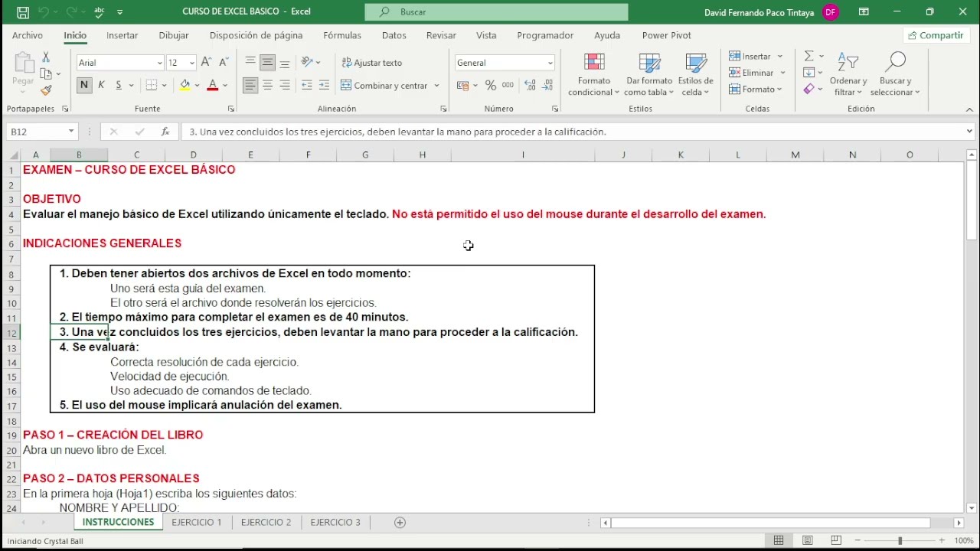Click the Cut scissors icon

click(46, 57)
